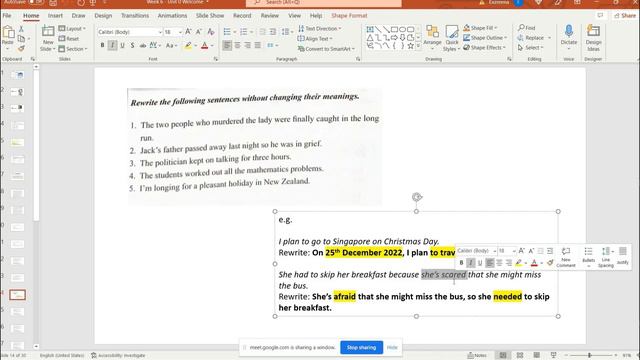This screenshot has height=360, width=640.
Task: Toggle Bold in the ribbon
Action: click(102, 45)
